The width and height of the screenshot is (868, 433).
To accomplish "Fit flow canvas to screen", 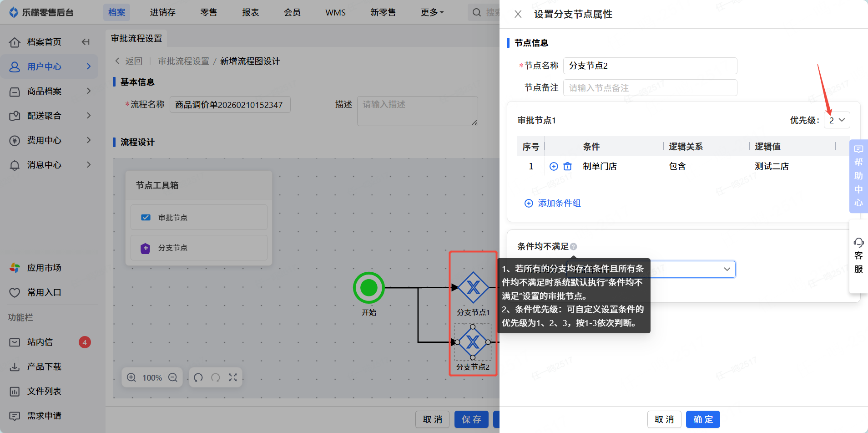I will (233, 377).
